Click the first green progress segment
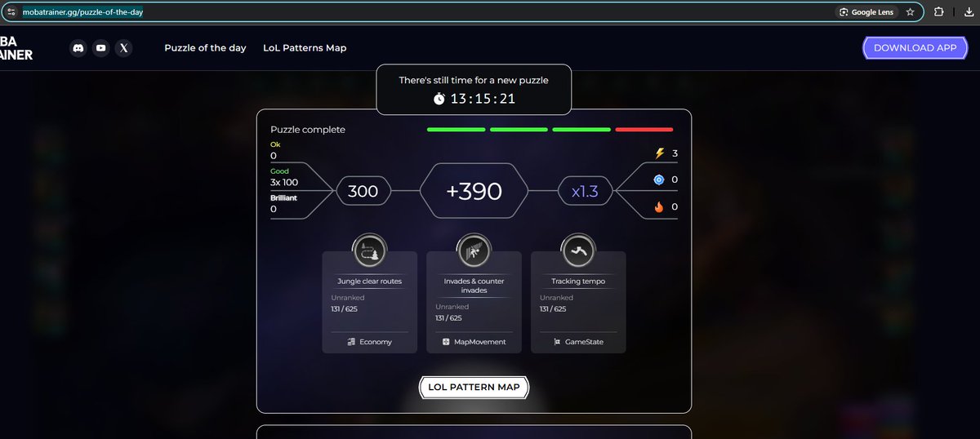 click(x=457, y=130)
